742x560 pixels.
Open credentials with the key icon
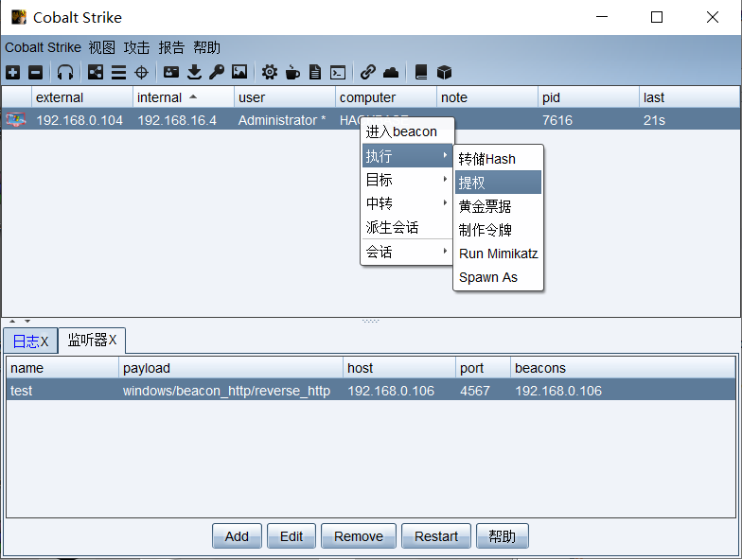217,72
